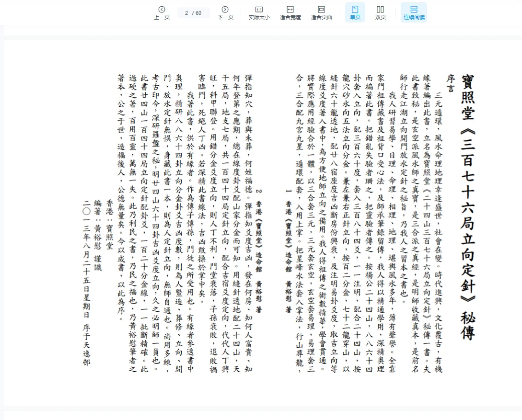Go to next page (下一页)
Screen dimensions: 522x420
pos(225,12)
